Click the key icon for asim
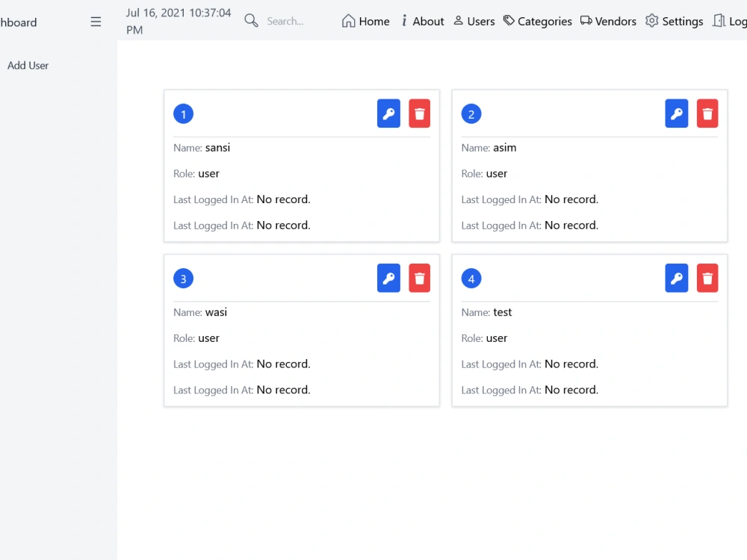This screenshot has width=747, height=560. click(677, 113)
